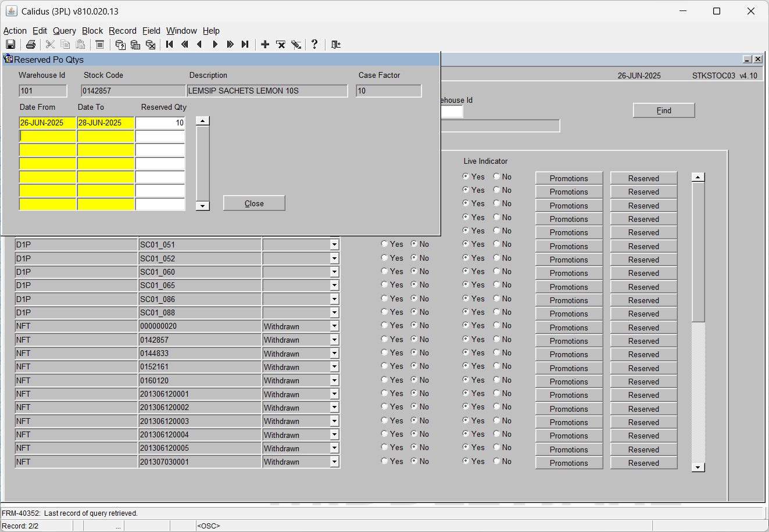Click the Copy icon in the toolbar
Screen dimensions: 769x532
[65, 45]
